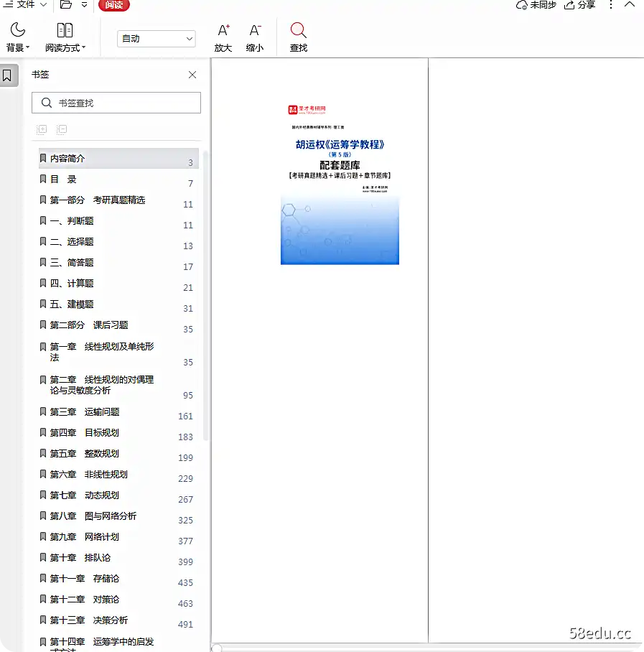This screenshot has width=644, height=652.
Task: Select the red 阅读 tab
Action: coord(114,5)
